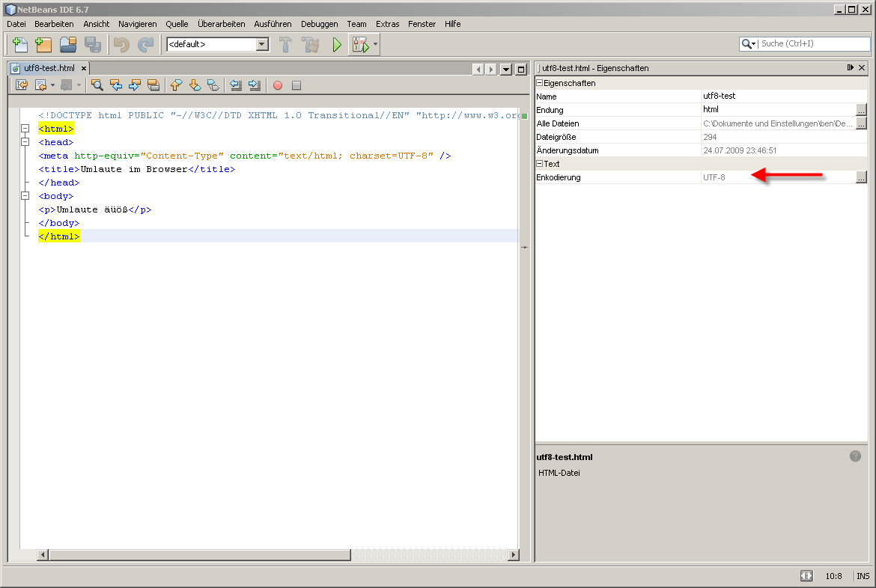This screenshot has width=876, height=588.
Task: Open Debug Project dropdown arrow
Action: [375, 44]
